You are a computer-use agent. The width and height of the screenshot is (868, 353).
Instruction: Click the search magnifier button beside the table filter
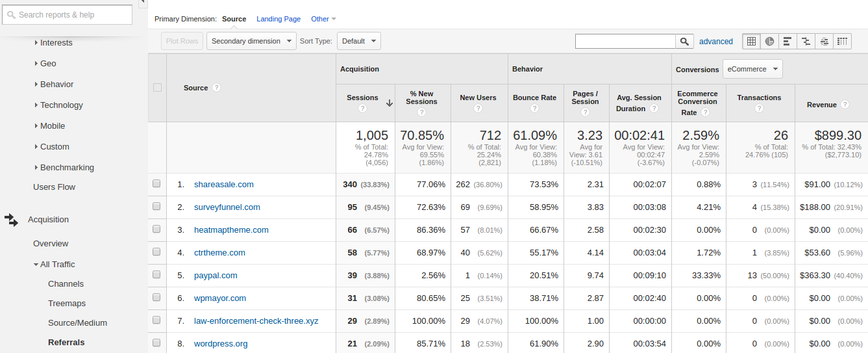pyautogui.click(x=684, y=41)
